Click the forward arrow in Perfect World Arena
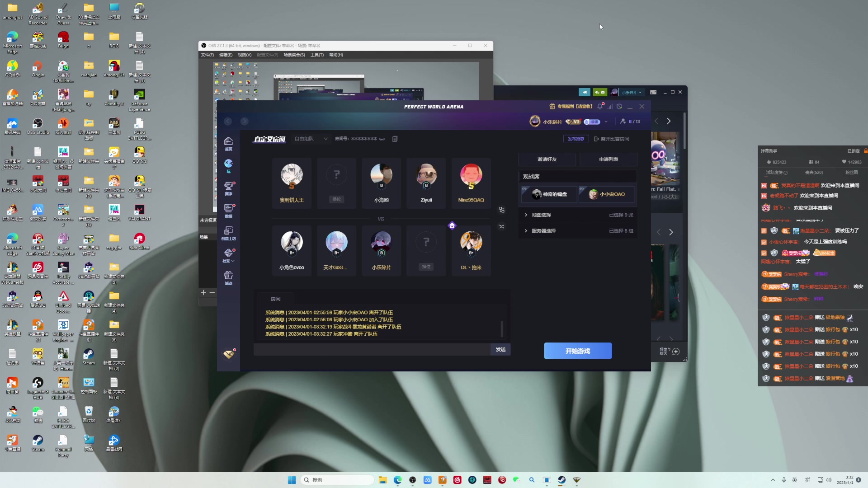 pos(245,121)
